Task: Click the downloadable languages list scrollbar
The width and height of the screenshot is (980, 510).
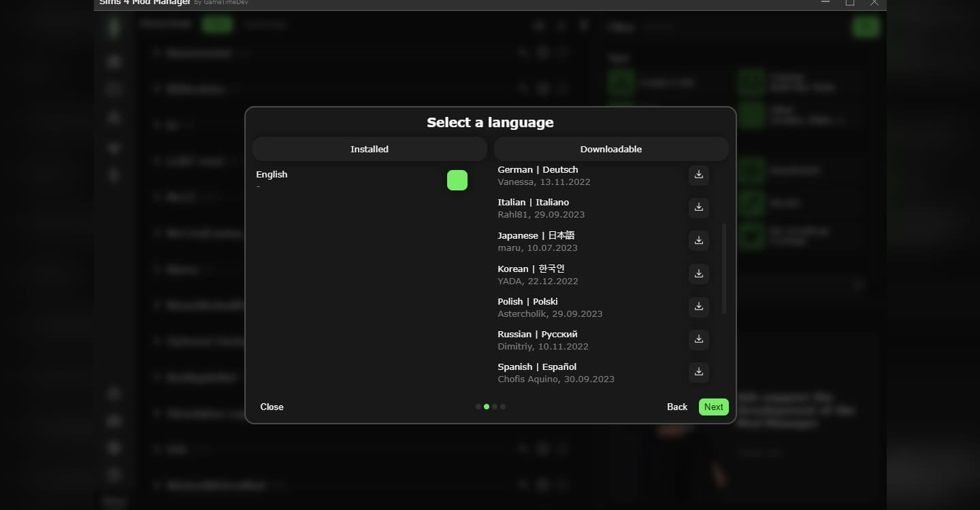Action: tap(724, 269)
